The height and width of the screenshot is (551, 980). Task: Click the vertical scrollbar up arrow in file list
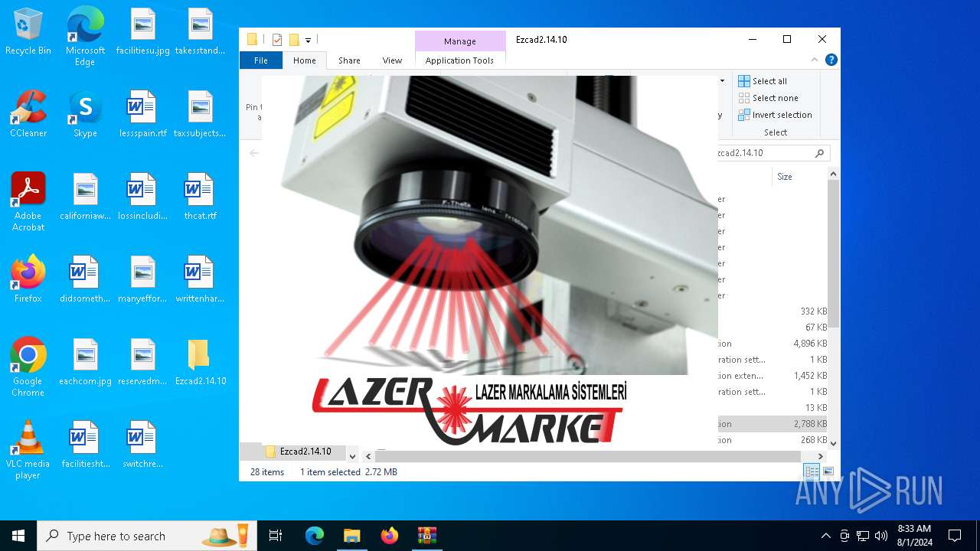click(834, 174)
